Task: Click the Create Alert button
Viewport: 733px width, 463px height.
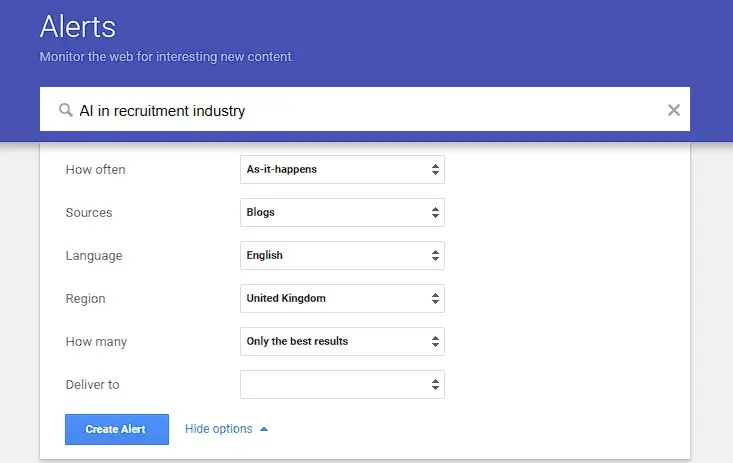Action: (x=117, y=429)
